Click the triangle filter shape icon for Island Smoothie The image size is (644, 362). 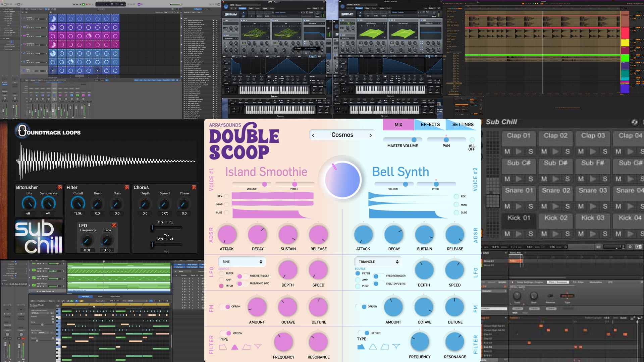tap(235, 347)
